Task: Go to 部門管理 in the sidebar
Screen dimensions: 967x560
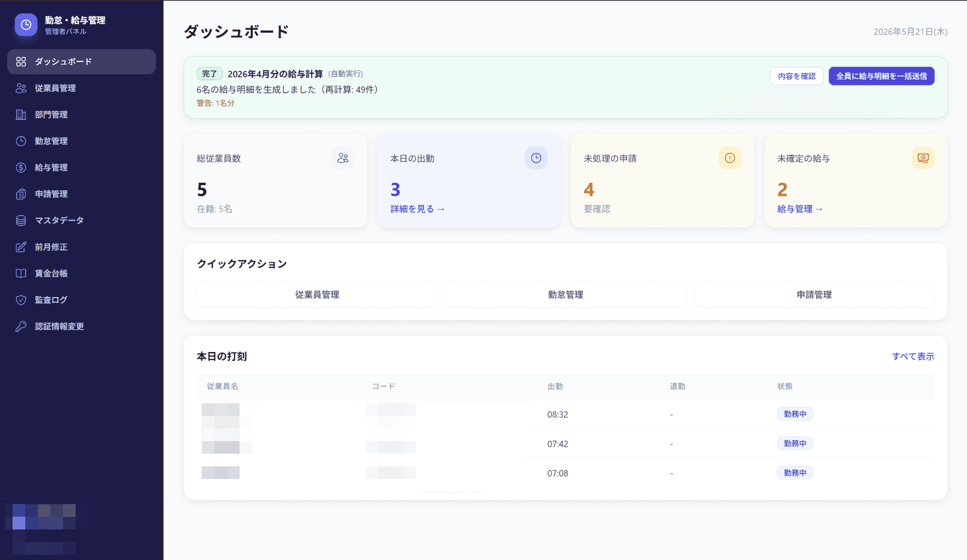Action: 82,115
